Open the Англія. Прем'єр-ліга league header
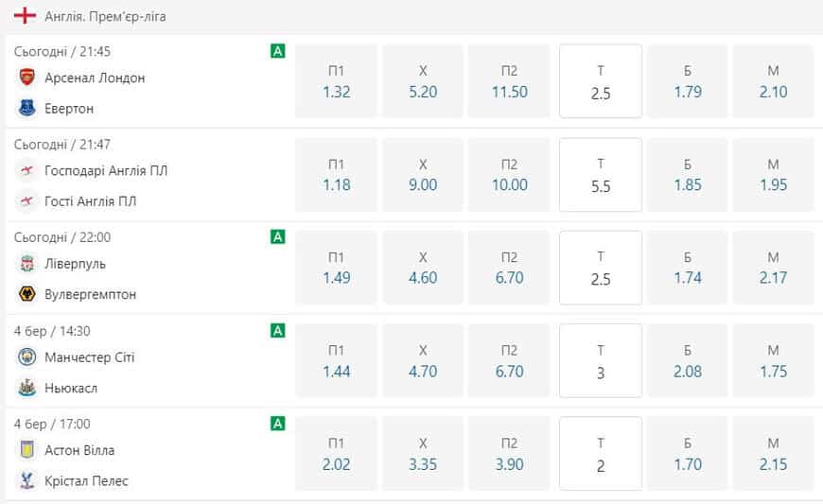The image size is (823, 504). tap(105, 17)
